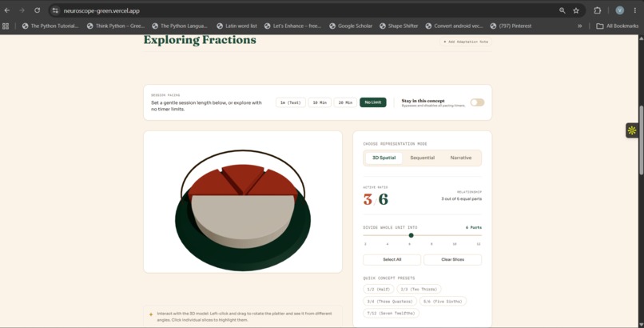Set session pacing to 10 Min
The height and width of the screenshot is (328, 644).
[x=320, y=102]
